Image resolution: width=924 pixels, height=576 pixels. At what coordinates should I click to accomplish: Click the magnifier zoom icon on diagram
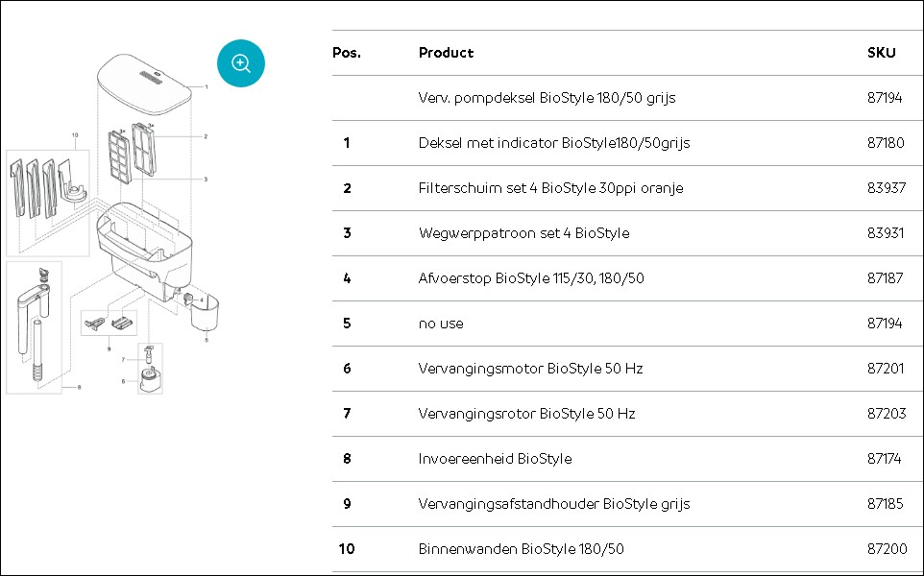click(x=240, y=63)
